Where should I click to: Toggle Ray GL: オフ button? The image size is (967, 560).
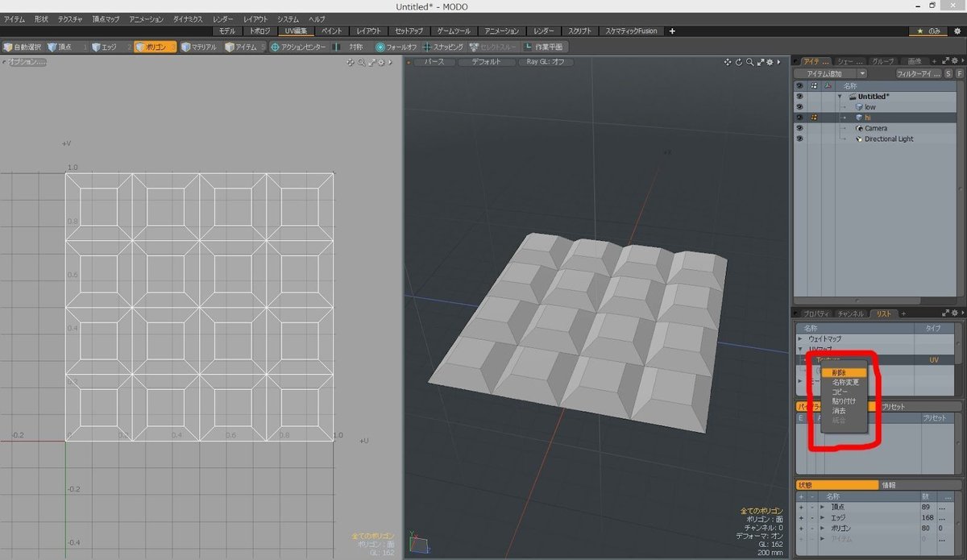pyautogui.click(x=546, y=62)
